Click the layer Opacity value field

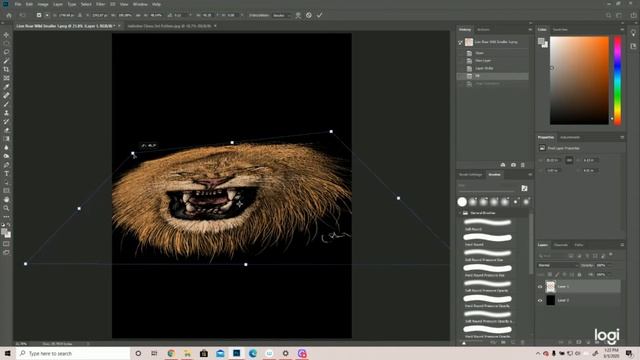(x=602, y=265)
